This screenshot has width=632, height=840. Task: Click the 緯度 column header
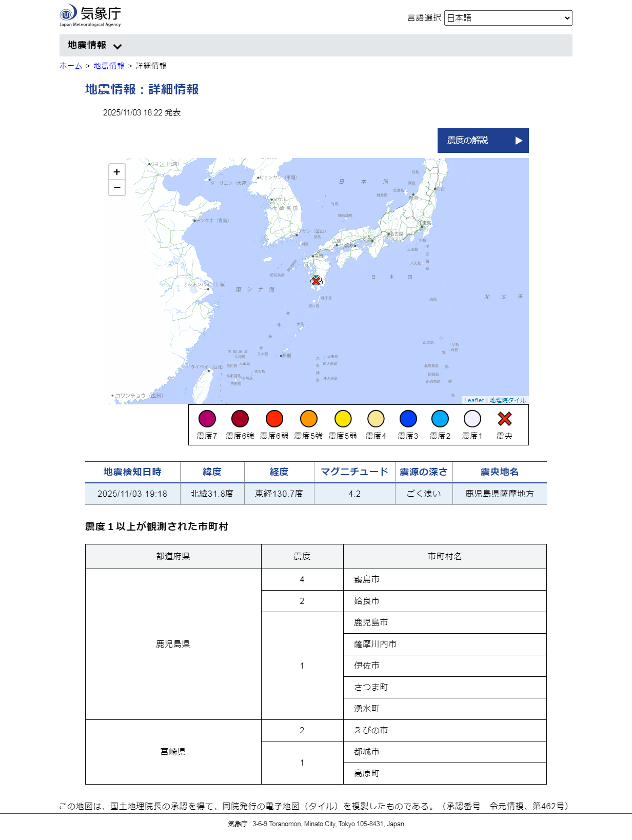pos(212,472)
